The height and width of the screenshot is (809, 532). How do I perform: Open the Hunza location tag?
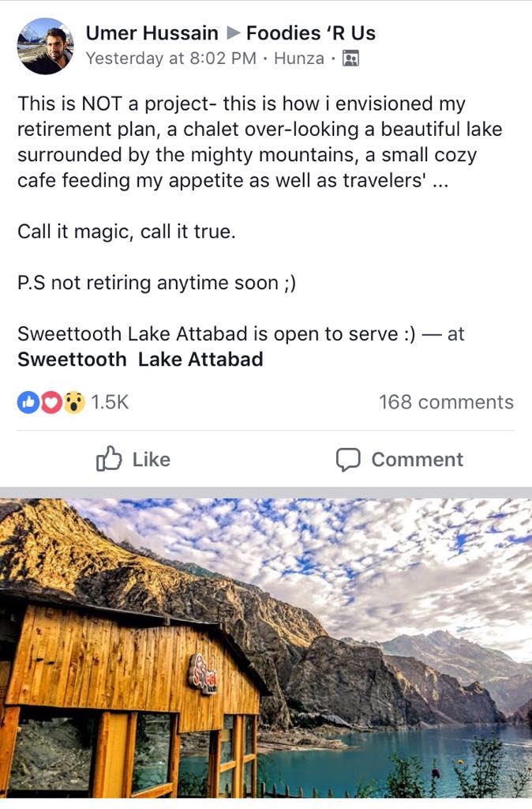click(299, 58)
